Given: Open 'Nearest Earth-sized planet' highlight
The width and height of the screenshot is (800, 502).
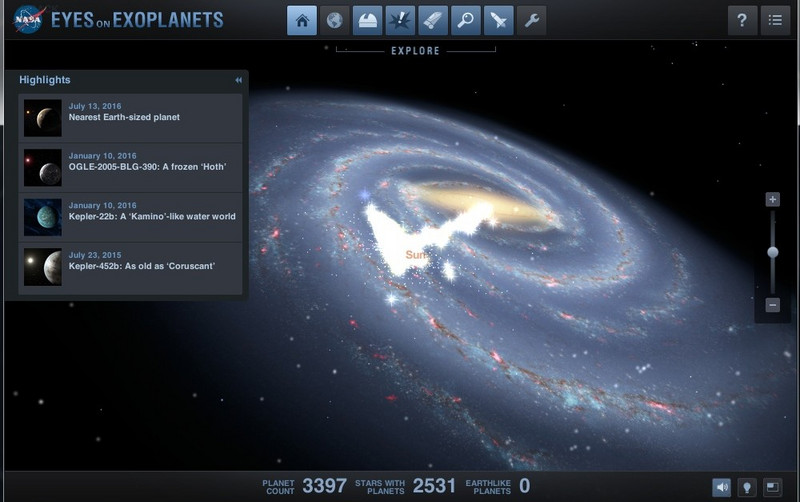Looking at the screenshot, I should [124, 117].
